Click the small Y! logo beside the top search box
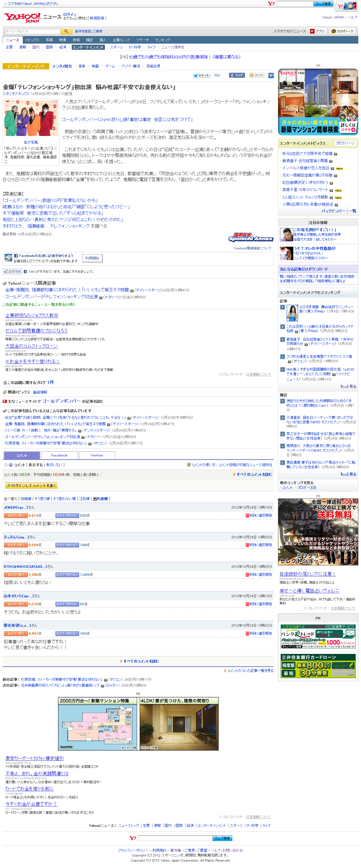 pyautogui.click(x=271, y=4)
